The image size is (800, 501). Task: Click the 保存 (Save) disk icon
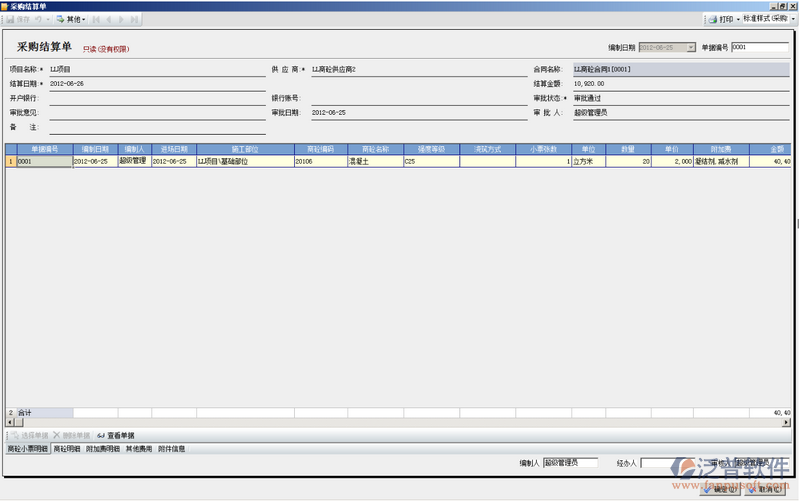10,19
